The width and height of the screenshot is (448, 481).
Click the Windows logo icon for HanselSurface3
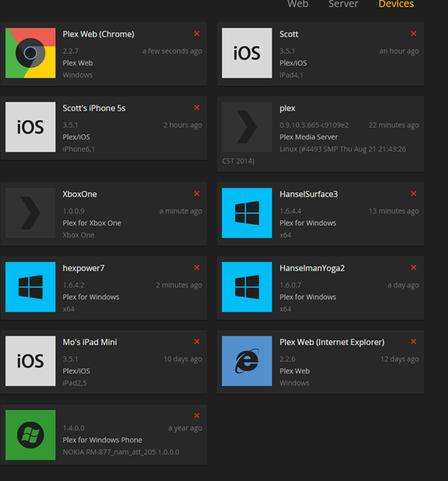tap(247, 213)
